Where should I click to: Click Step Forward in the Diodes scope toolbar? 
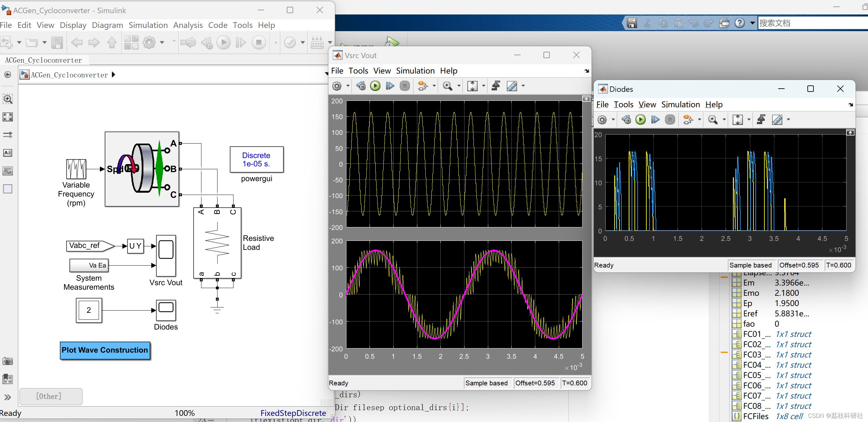(655, 119)
